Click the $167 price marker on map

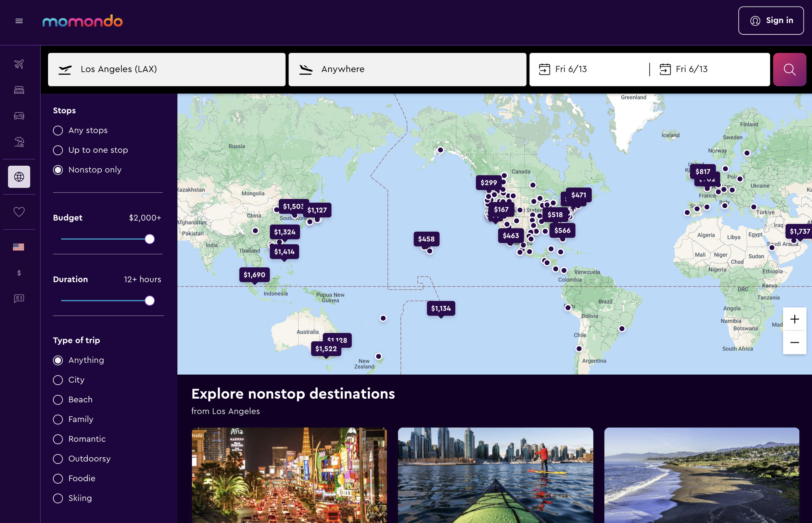click(501, 210)
